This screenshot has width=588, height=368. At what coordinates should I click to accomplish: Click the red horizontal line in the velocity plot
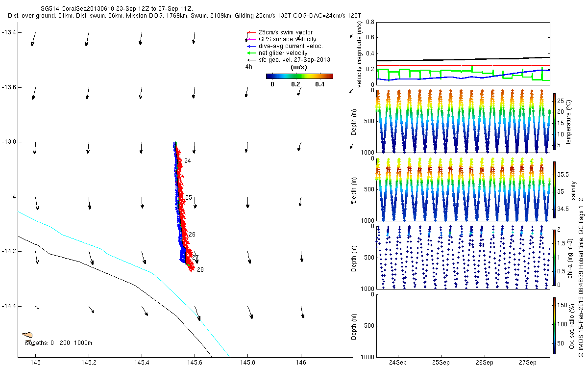click(x=462, y=65)
